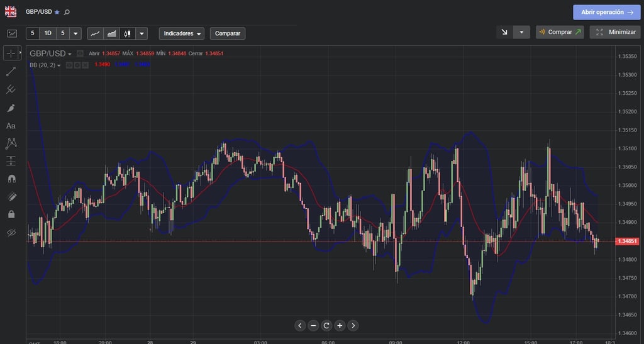Select the XABCD pattern tool
Image resolution: width=644 pixels, height=344 pixels.
(11, 143)
